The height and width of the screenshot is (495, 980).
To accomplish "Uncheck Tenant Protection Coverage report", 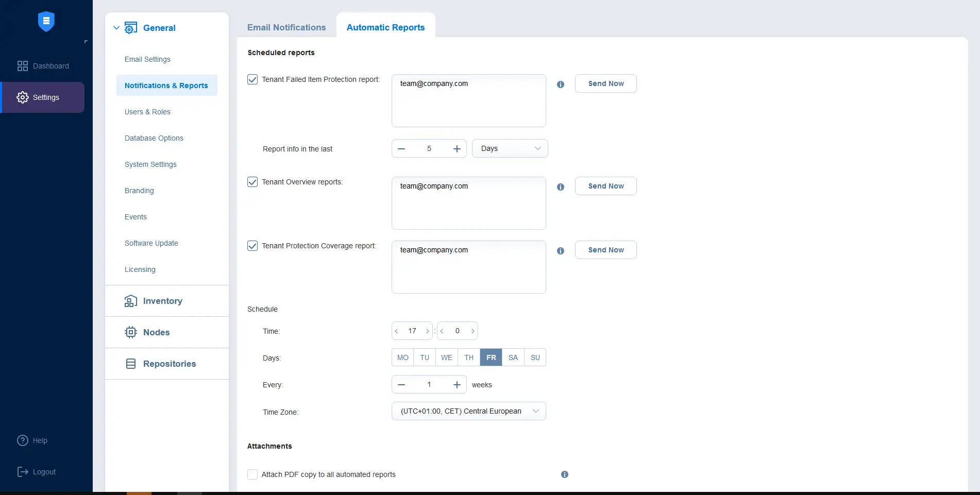I will click(x=252, y=246).
